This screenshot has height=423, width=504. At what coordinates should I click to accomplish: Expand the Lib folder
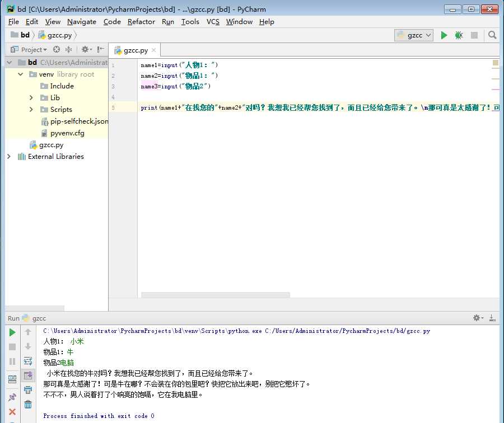31,98
